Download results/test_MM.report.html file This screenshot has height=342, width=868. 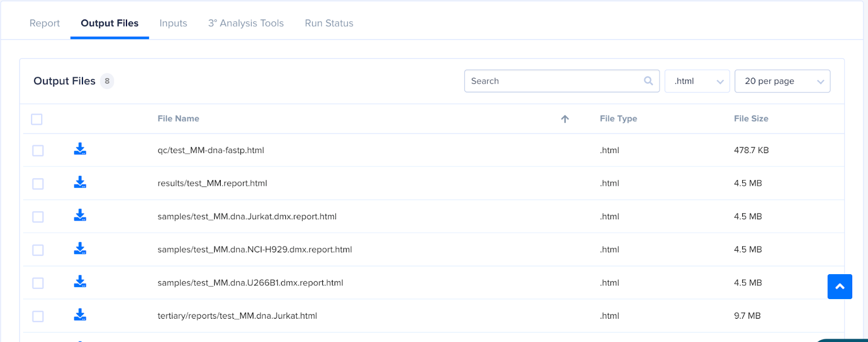pos(80,182)
